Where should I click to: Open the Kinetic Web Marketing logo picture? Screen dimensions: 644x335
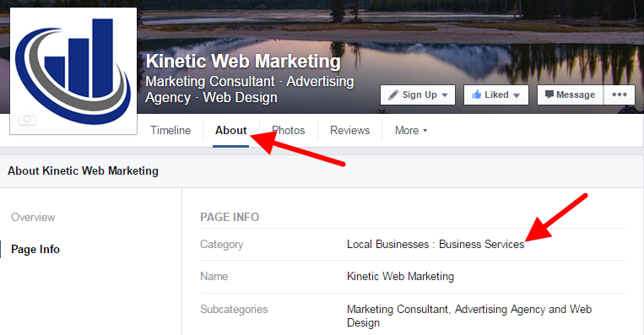tap(73, 71)
